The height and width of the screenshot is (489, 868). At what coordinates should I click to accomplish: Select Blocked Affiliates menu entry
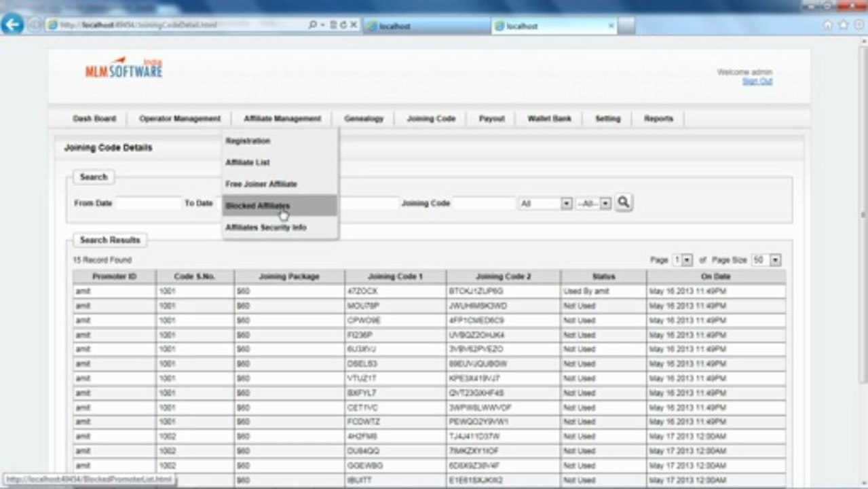[280, 205]
